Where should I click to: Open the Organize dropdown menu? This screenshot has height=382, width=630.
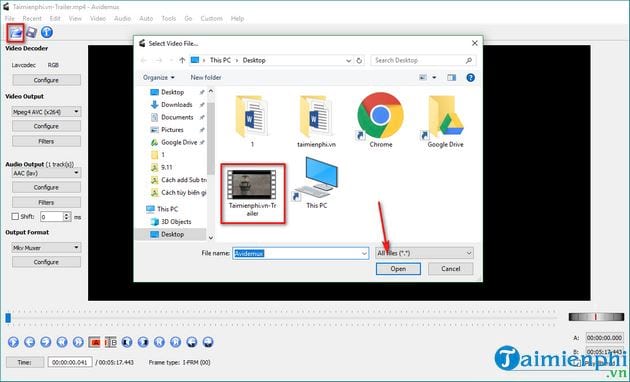coord(159,78)
